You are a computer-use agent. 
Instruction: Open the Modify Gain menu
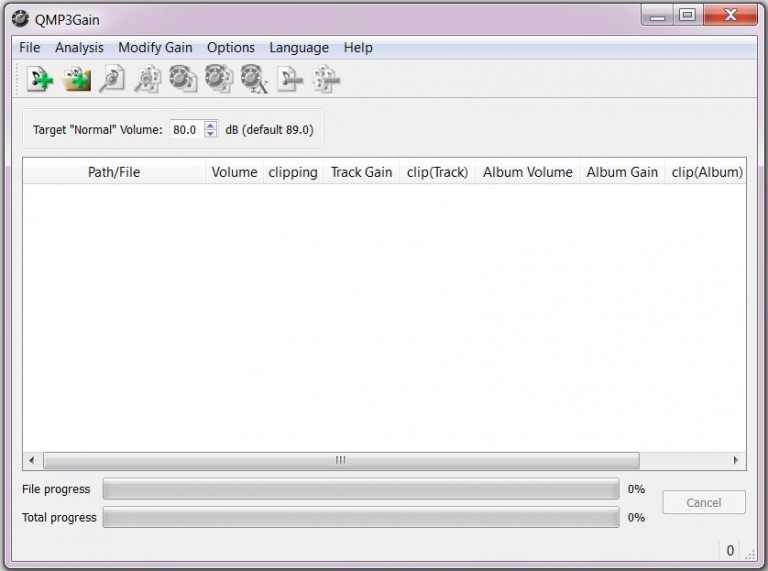pyautogui.click(x=155, y=48)
